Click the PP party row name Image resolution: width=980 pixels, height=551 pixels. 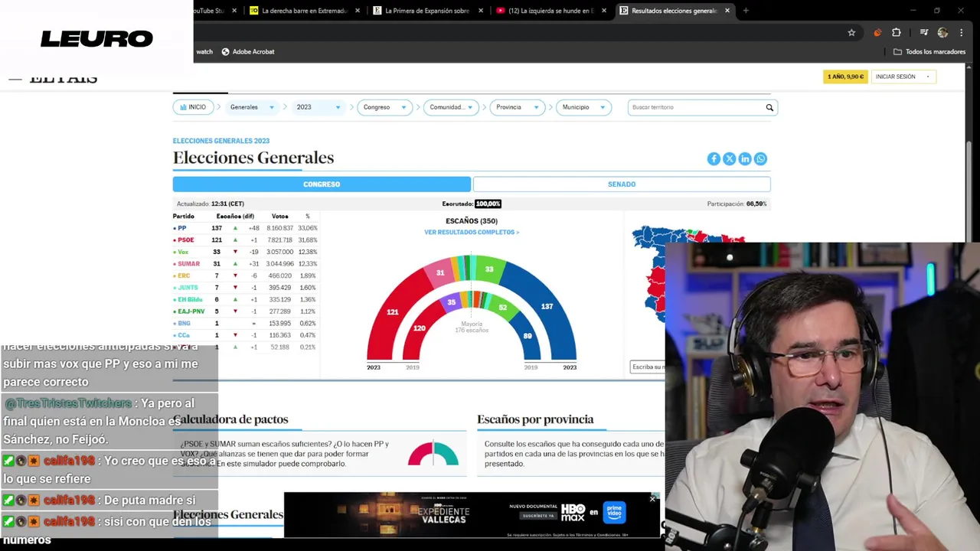(182, 228)
